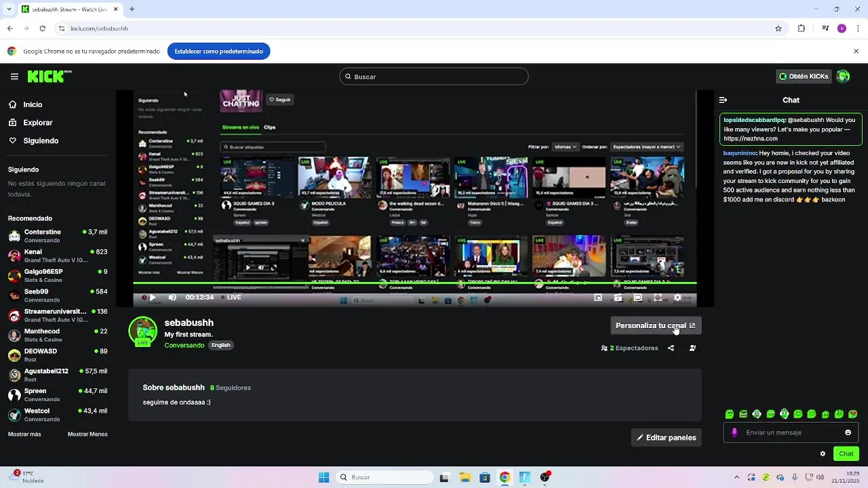Screen dimensions: 868x488
Task: Open a new Chrome tab
Action: pyautogui.click(x=132, y=9)
